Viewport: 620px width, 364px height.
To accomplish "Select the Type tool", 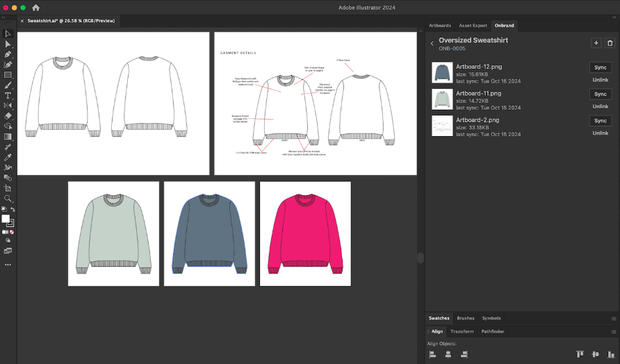I will 8,95.
